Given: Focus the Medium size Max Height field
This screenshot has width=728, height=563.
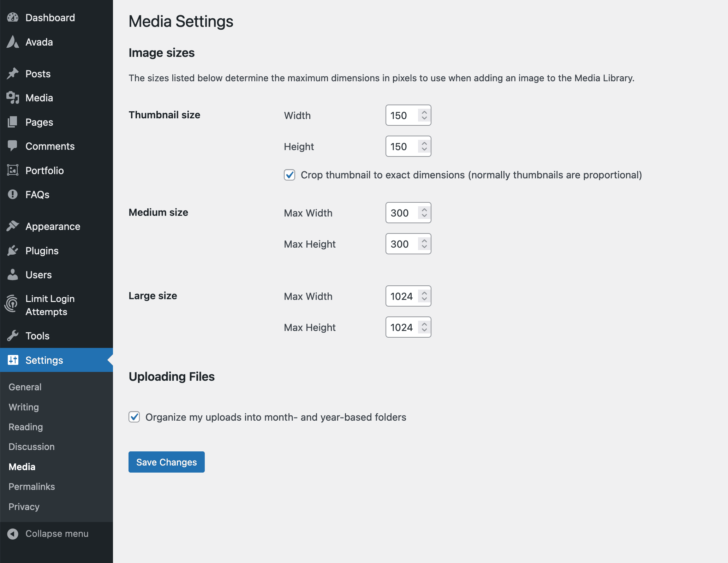Looking at the screenshot, I should [408, 244].
